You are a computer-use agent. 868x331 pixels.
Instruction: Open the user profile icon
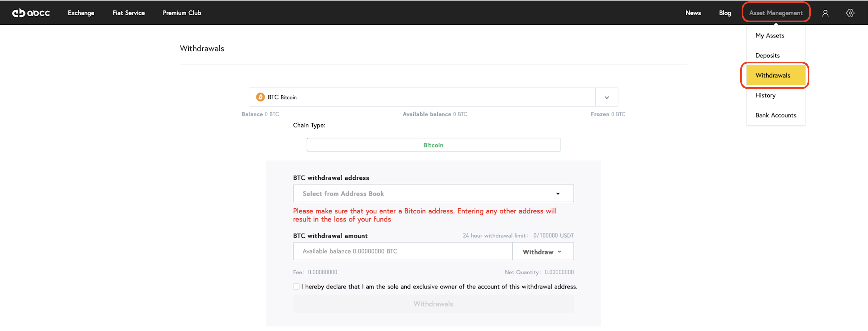click(x=825, y=13)
